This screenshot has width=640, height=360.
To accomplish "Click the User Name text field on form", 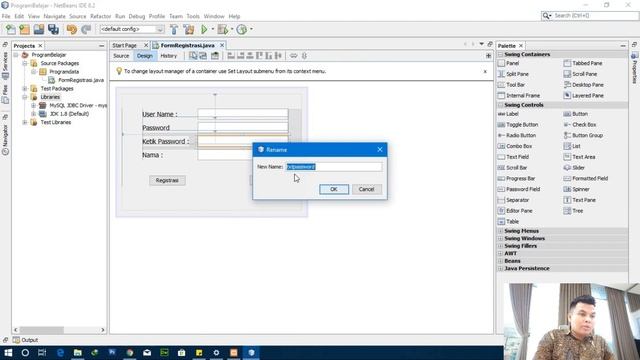I will click(243, 114).
